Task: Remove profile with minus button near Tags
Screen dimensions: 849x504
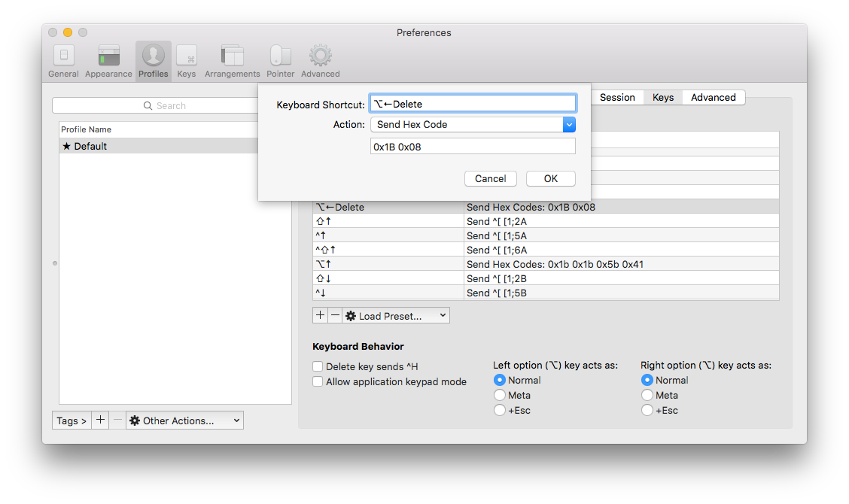Action: coord(117,420)
